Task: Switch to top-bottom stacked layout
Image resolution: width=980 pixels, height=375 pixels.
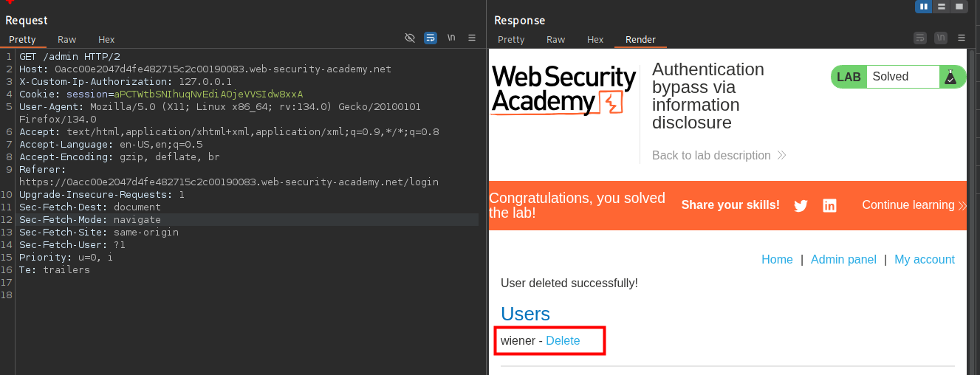Action: point(941,7)
